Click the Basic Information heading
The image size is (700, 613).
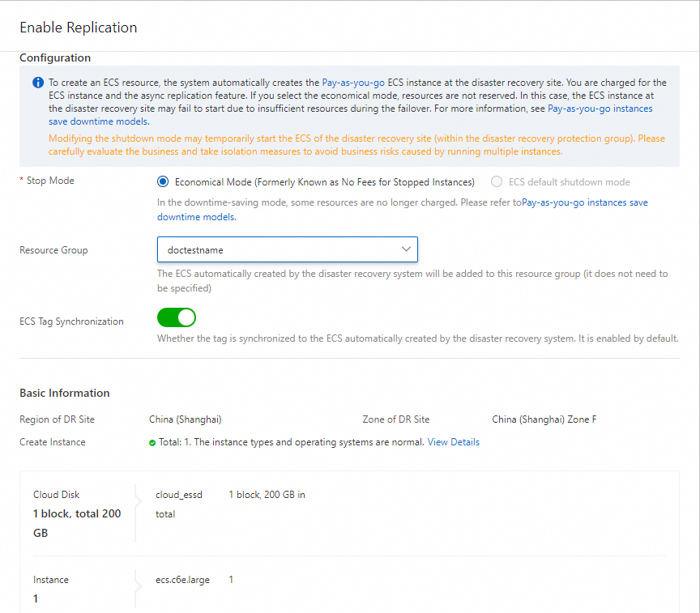65,393
